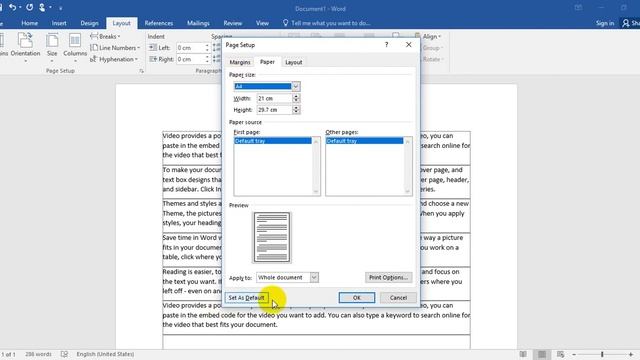The height and width of the screenshot is (360, 640).
Task: Switch to the Home ribbon tab
Action: (x=29, y=23)
